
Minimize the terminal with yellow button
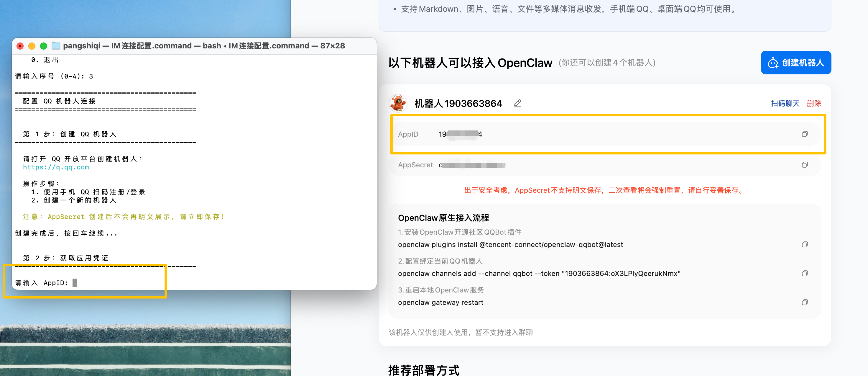tap(32, 46)
